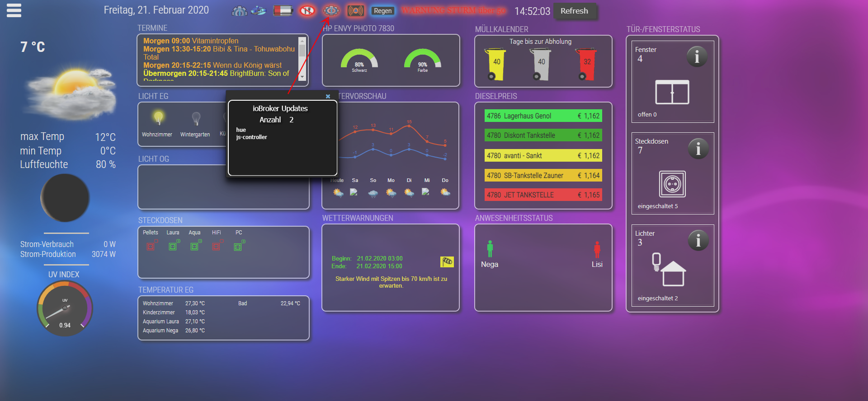Click the orange alarm siren icon
The width and height of the screenshot is (868, 401).
355,10
